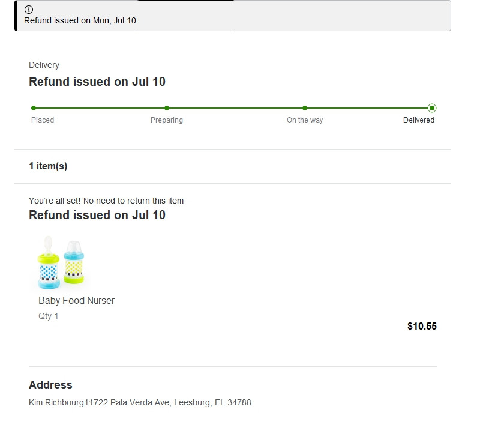
Task: Click the Delivered status label
Action: pyautogui.click(x=418, y=120)
